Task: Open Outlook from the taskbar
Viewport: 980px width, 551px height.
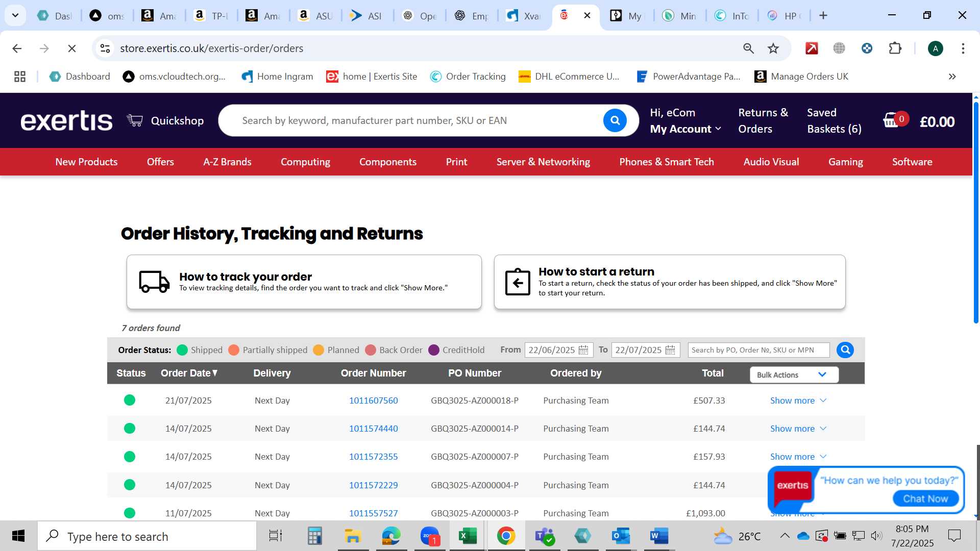Action: 621,536
